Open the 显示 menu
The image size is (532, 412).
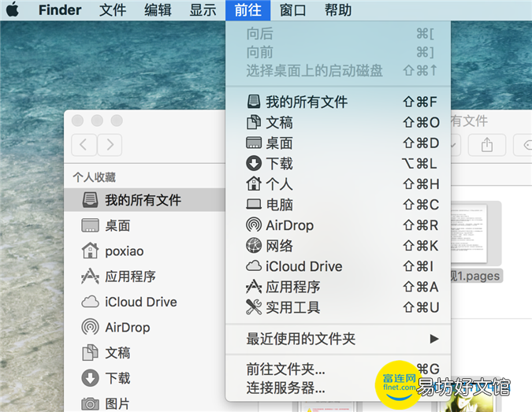[x=203, y=9]
